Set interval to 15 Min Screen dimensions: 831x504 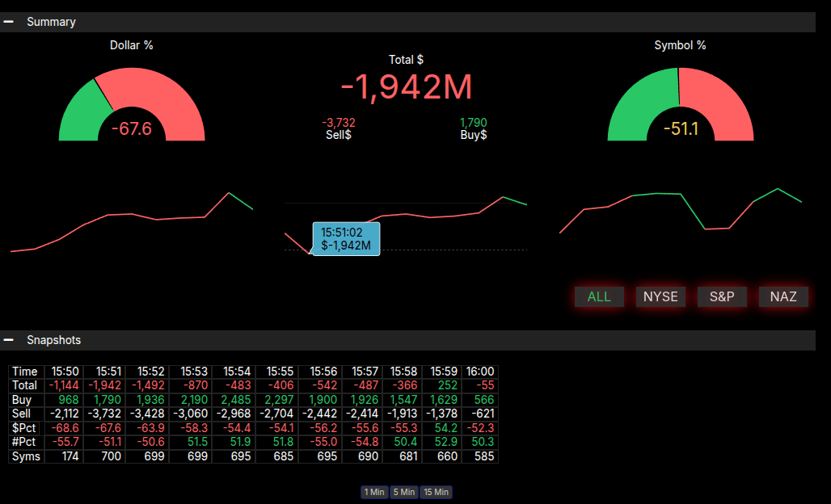point(436,492)
